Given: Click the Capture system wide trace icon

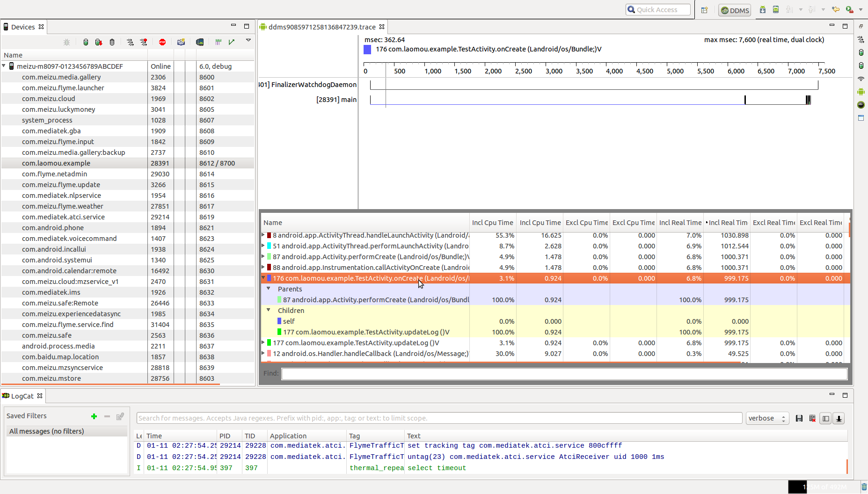Looking at the screenshot, I should coord(218,42).
